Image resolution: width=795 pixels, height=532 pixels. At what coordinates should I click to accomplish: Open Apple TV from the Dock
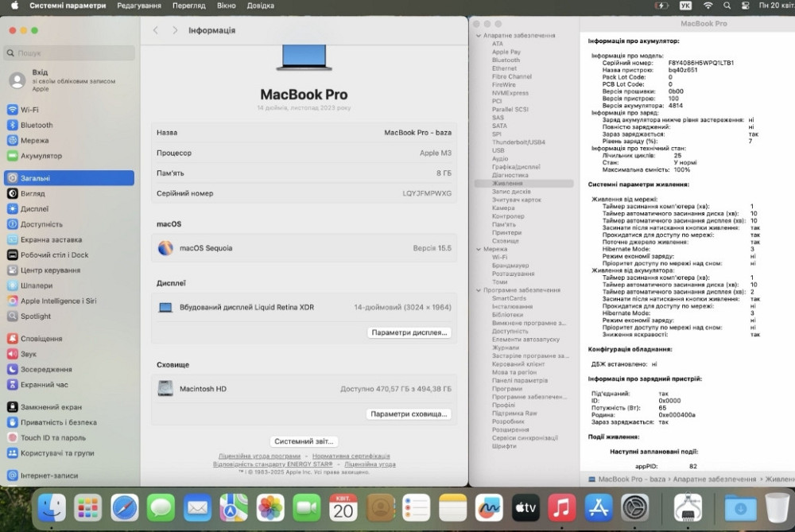click(x=525, y=507)
